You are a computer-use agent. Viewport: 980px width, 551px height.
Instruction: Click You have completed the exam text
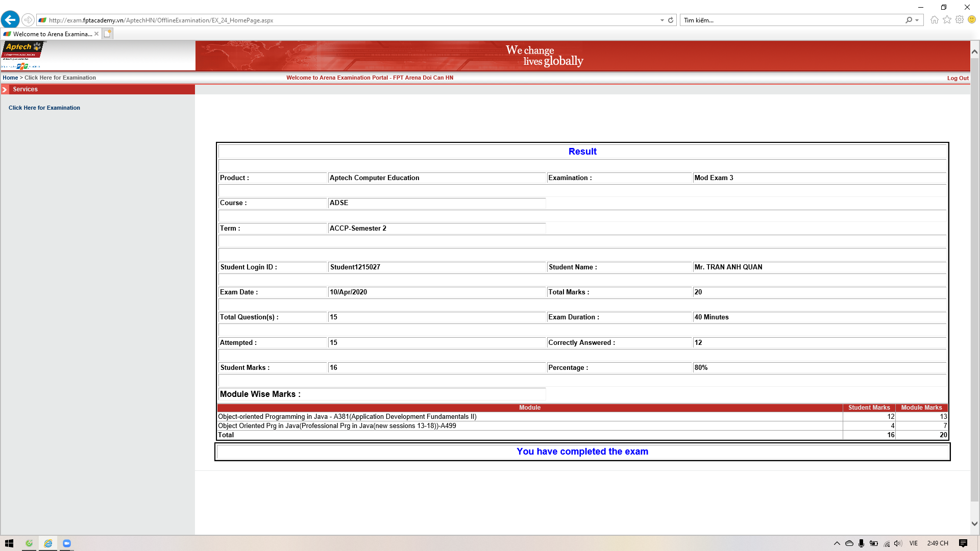(582, 452)
